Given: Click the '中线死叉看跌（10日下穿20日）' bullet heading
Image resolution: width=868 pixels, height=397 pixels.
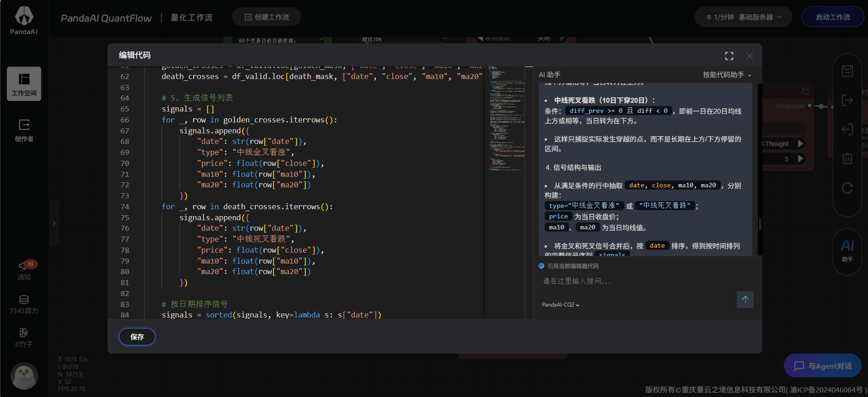Looking at the screenshot, I should point(605,100).
